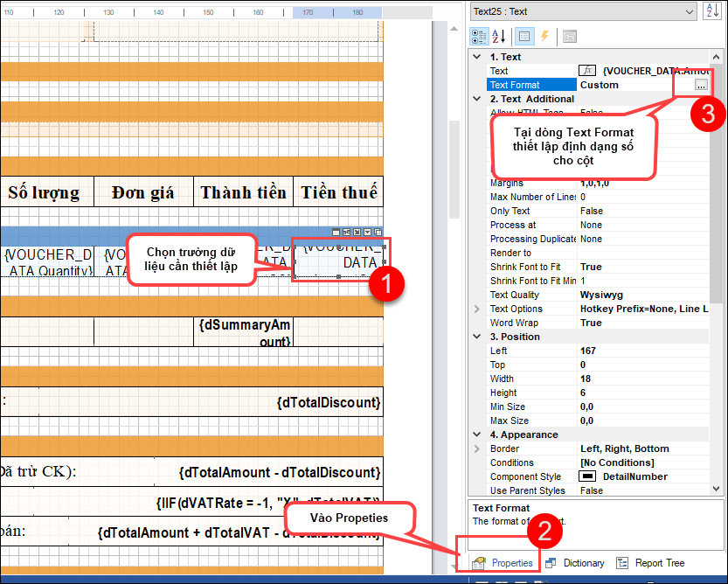Click the A-Z sort button beside component dropdown
The width and height of the screenshot is (728, 584).
[712, 11]
